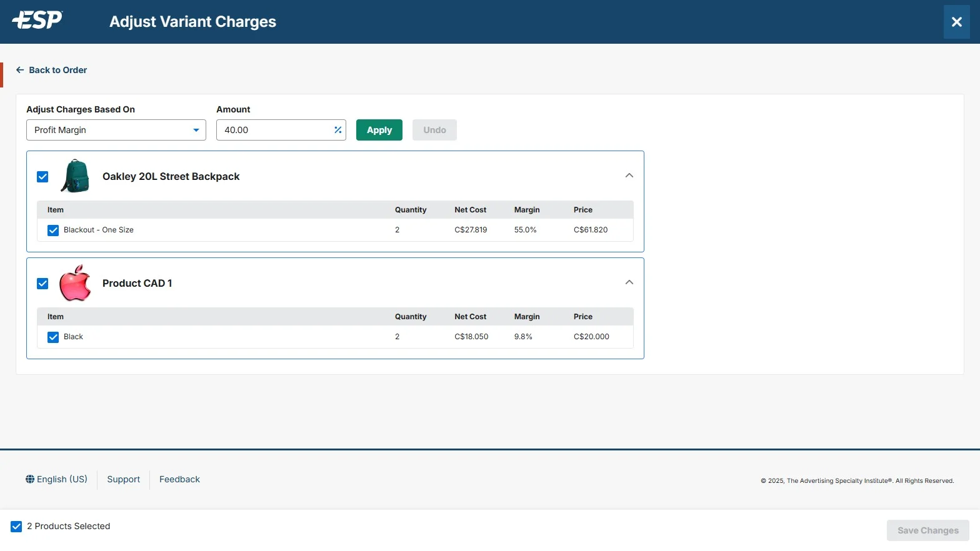Click the globe icon in footer

[30, 479]
